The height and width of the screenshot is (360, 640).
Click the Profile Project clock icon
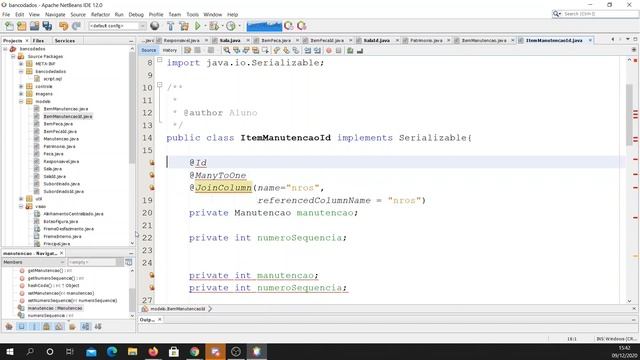point(231,26)
